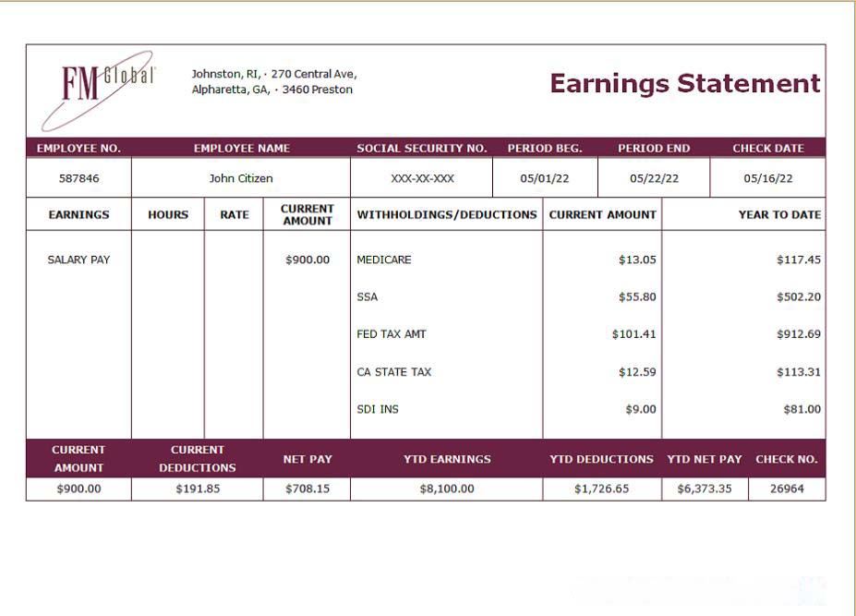
Task: Select the check date 05/16/22
Action: pos(767,178)
